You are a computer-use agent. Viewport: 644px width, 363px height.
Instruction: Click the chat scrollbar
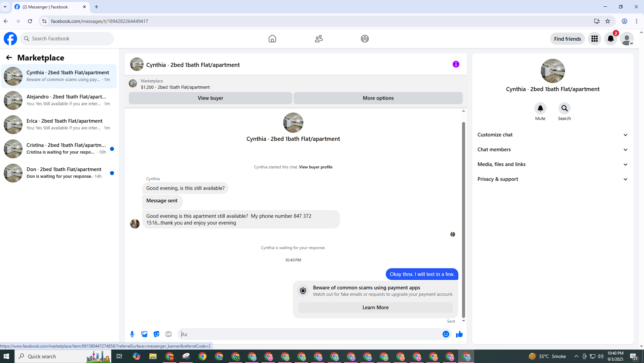(463, 220)
